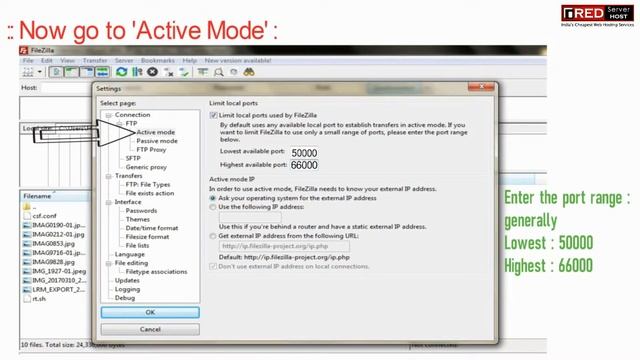Click the Lowest available port field
Screen dimensions: 640x360
pos(304,153)
